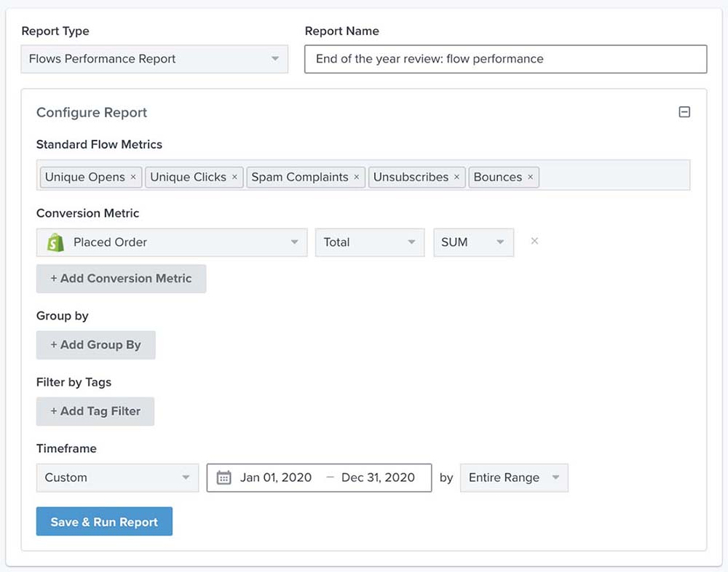The height and width of the screenshot is (572, 728).
Task: Remove the Unique Clicks metric chip
Action: [236, 176]
